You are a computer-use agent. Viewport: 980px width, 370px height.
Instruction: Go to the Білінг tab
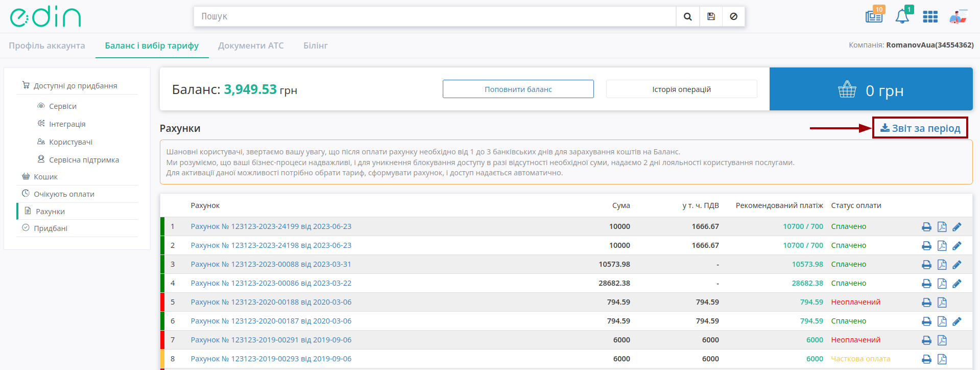pyautogui.click(x=316, y=45)
